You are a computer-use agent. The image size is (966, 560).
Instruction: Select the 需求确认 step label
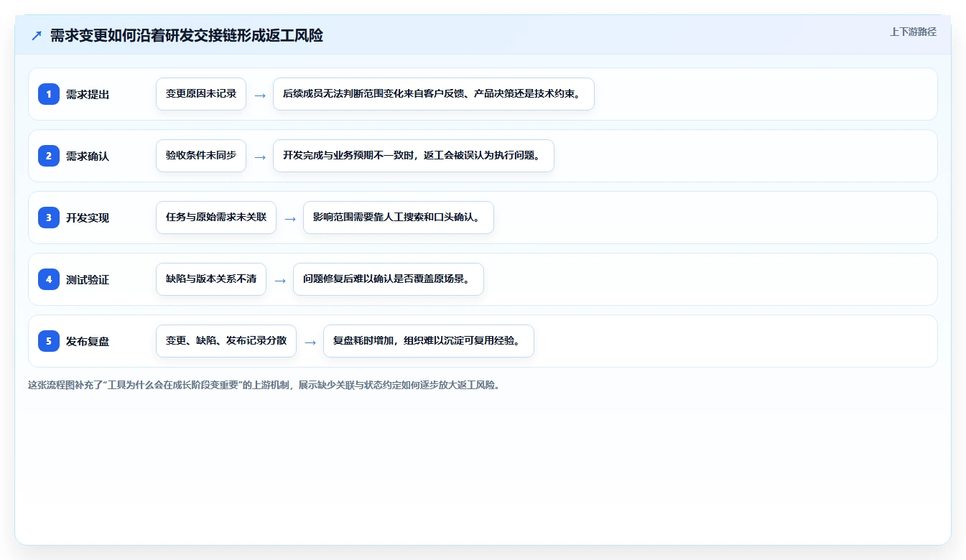(88, 156)
